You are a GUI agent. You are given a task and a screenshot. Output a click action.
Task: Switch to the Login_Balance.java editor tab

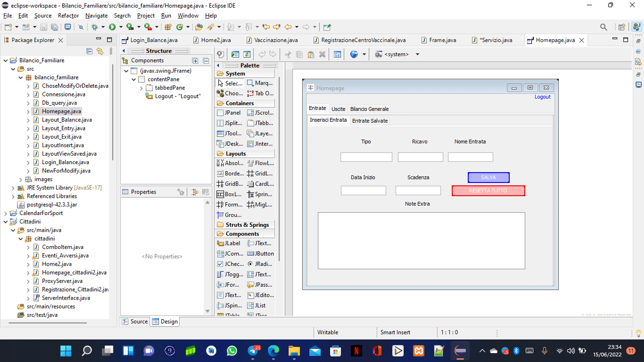coord(154,40)
